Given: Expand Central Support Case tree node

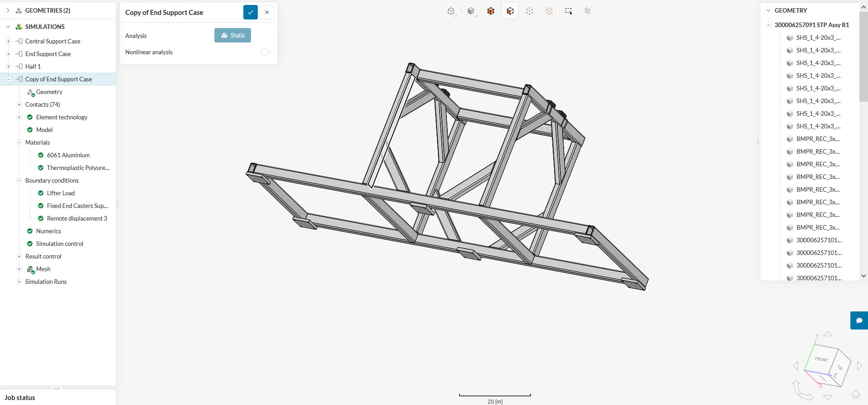Looking at the screenshot, I should [8, 41].
